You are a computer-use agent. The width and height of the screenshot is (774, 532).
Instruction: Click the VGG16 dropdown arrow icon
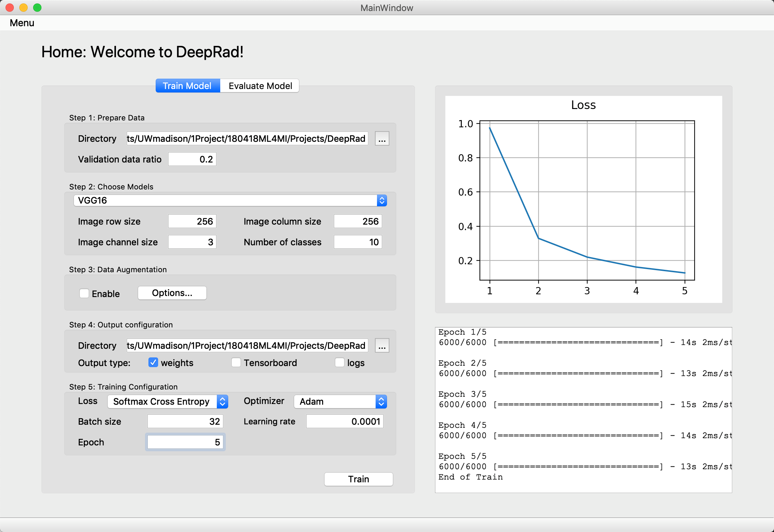[381, 200]
